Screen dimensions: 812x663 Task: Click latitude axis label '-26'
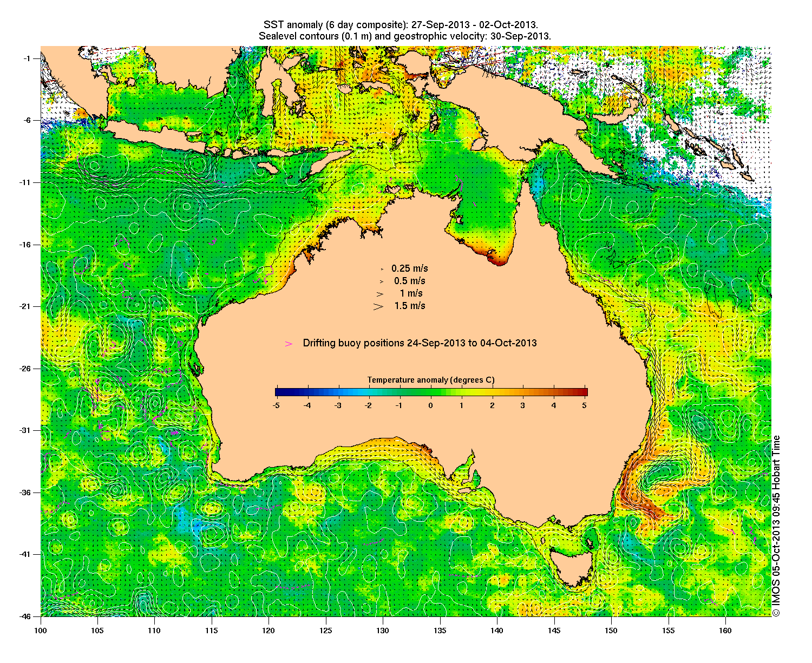click(25, 369)
